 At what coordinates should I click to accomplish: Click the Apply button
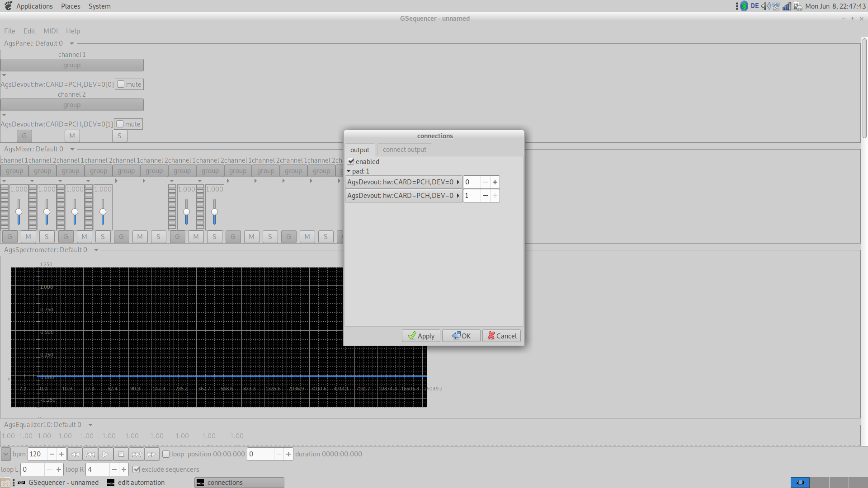pos(421,336)
